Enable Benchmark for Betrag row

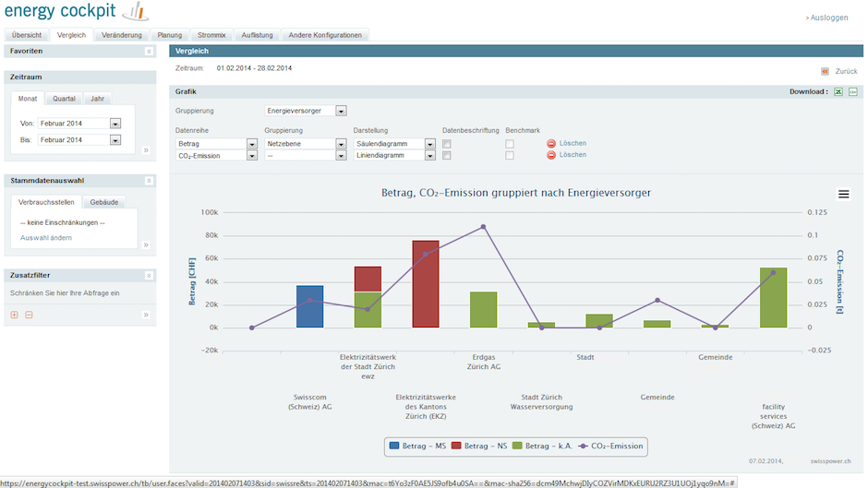510,144
